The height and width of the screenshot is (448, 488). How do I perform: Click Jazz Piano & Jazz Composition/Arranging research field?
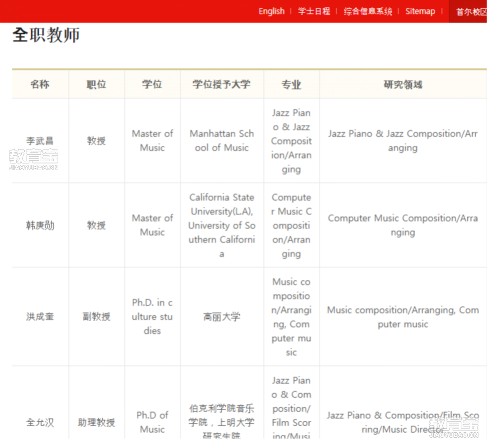[403, 140]
